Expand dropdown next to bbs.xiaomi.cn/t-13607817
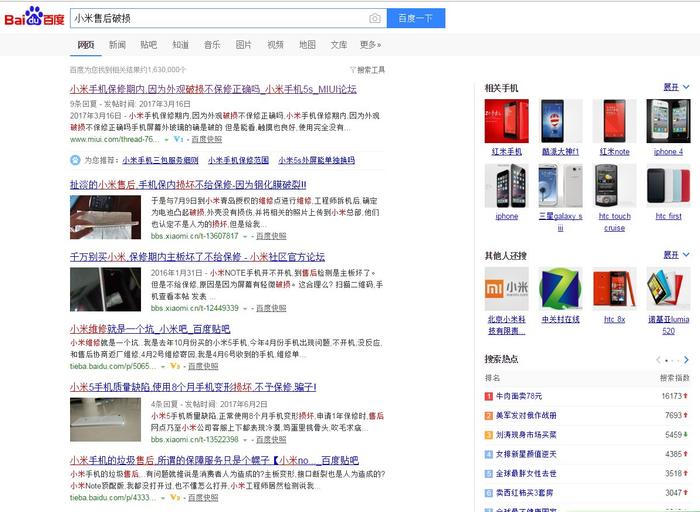 (x=245, y=236)
